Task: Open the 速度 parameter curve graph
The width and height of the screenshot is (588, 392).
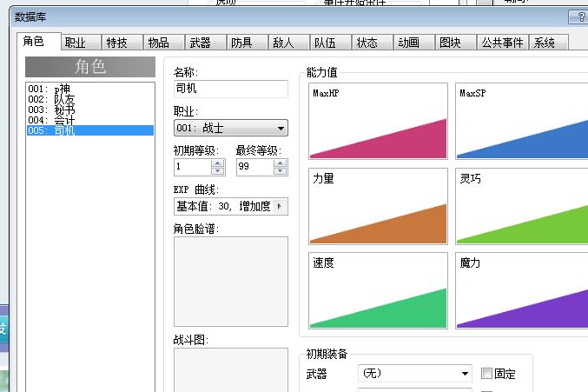Action: click(378, 290)
